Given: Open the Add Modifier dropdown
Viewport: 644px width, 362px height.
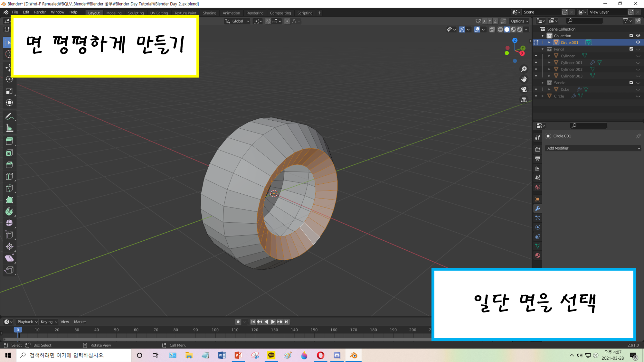Looking at the screenshot, I should coord(593,148).
